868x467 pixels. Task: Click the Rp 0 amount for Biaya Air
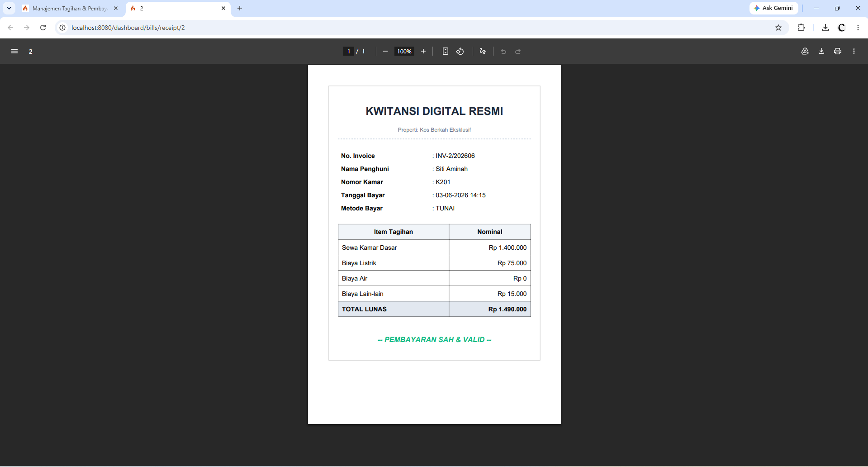(520, 278)
